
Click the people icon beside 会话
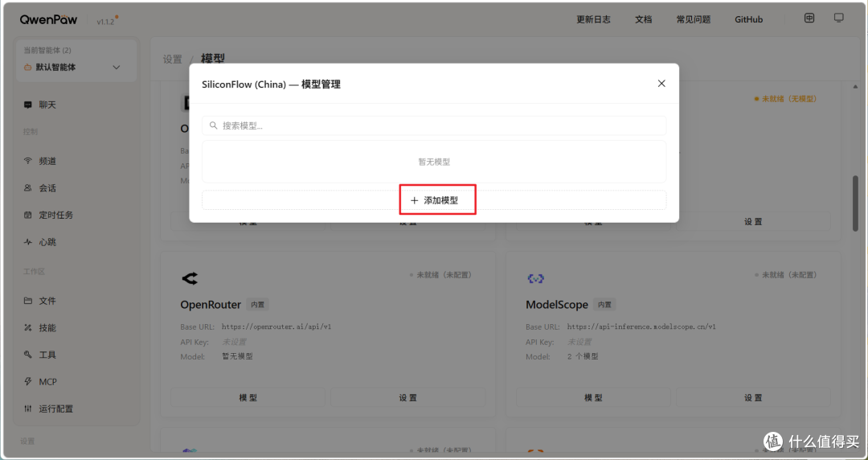[27, 188]
